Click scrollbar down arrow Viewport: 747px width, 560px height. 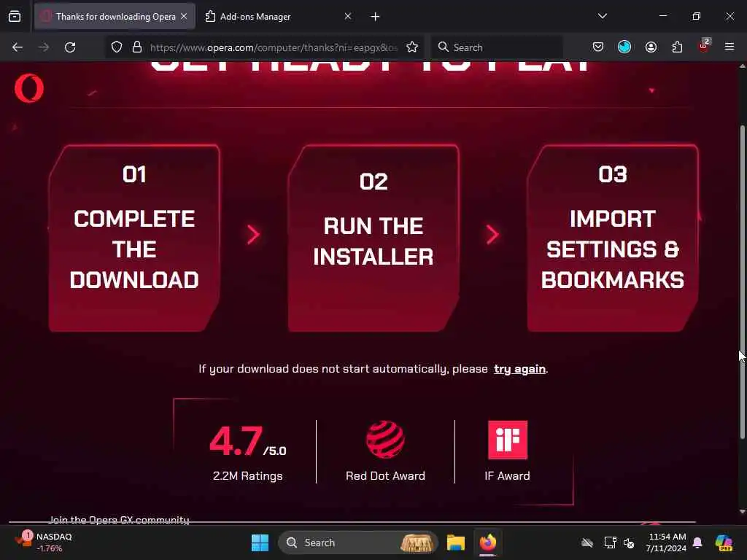[742, 512]
